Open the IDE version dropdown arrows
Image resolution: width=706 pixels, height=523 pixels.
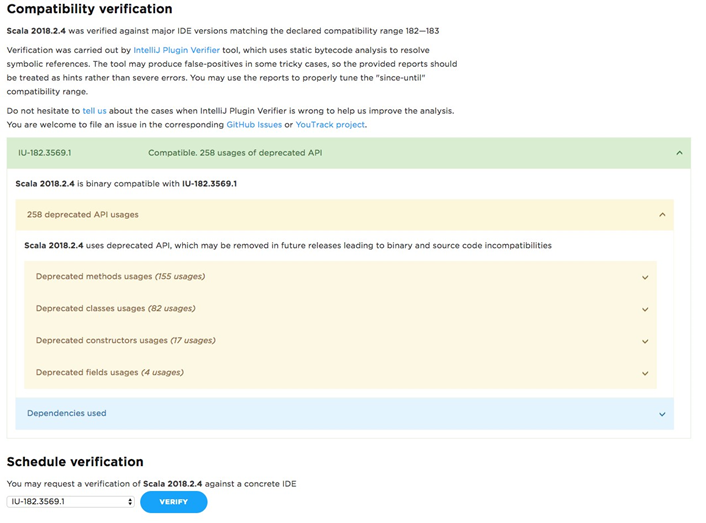pos(130,501)
